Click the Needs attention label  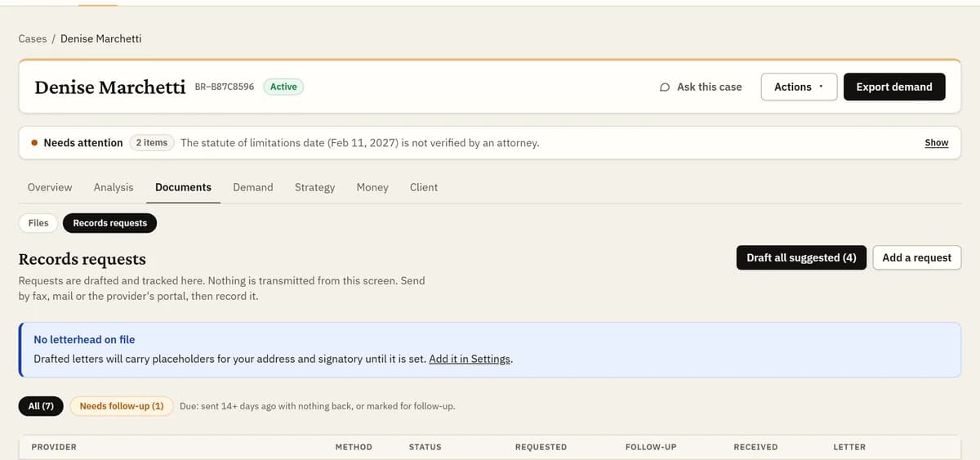tap(83, 142)
